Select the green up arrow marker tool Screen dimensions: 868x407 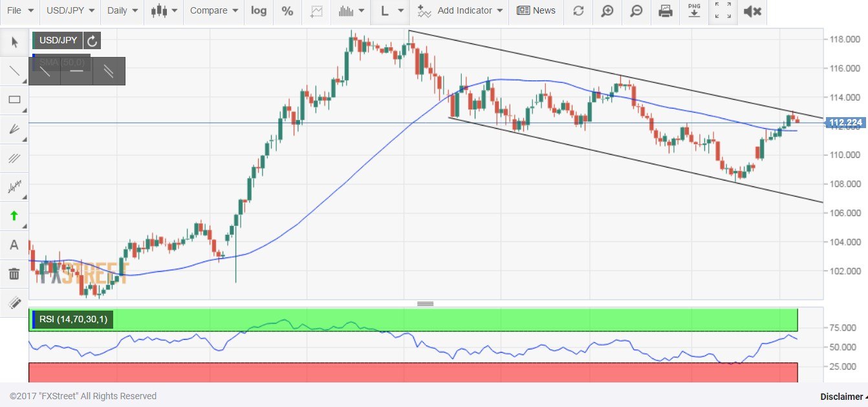coord(14,215)
